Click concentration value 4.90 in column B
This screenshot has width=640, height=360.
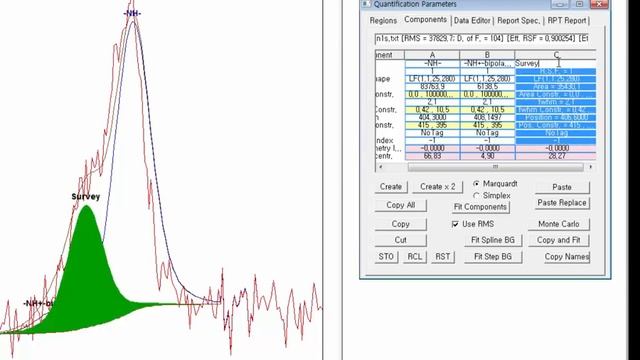pos(487,156)
